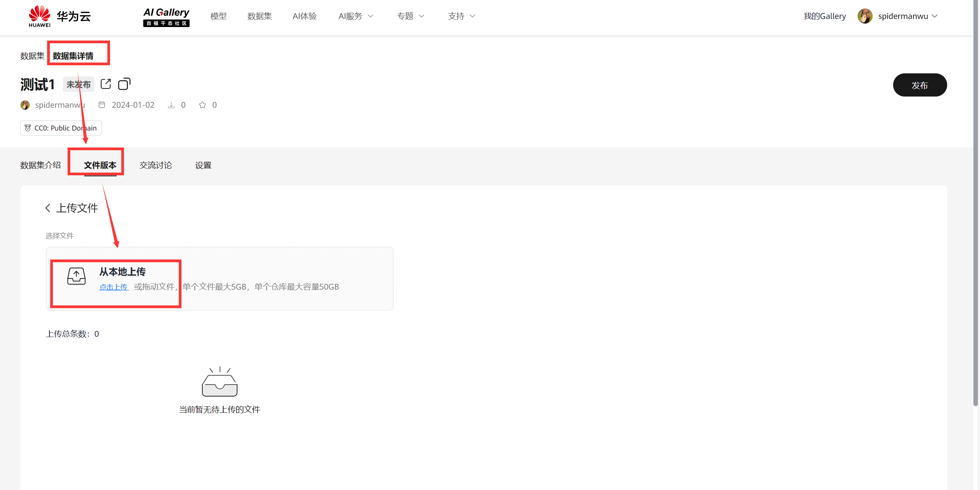Image resolution: width=980 pixels, height=490 pixels.
Task: Click the local upload tray icon
Action: 76,276
